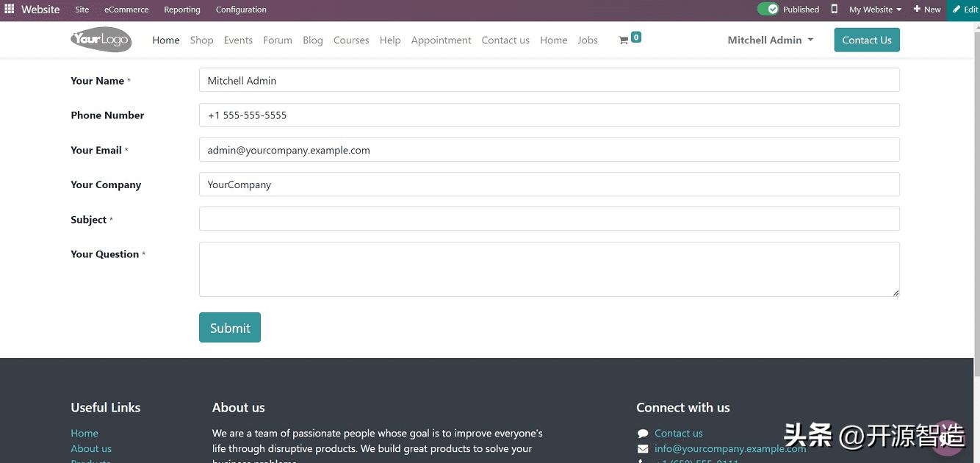Open the Site menu
This screenshot has height=463, width=980.
tap(82, 10)
